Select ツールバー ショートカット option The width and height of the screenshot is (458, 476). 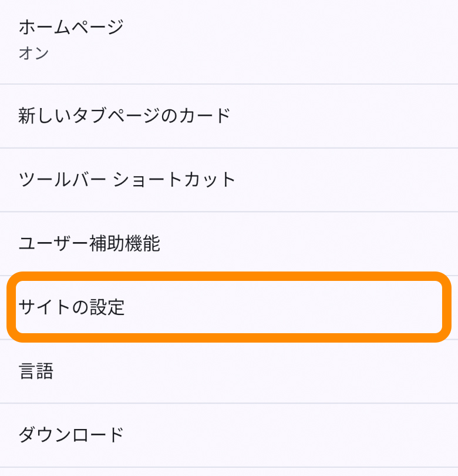(x=229, y=179)
